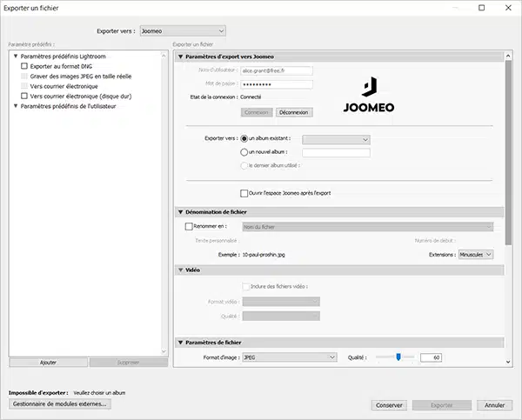This screenshot has height=420, width=522.
Task: Check Inclure des fichiers vidéo
Action: click(x=245, y=286)
